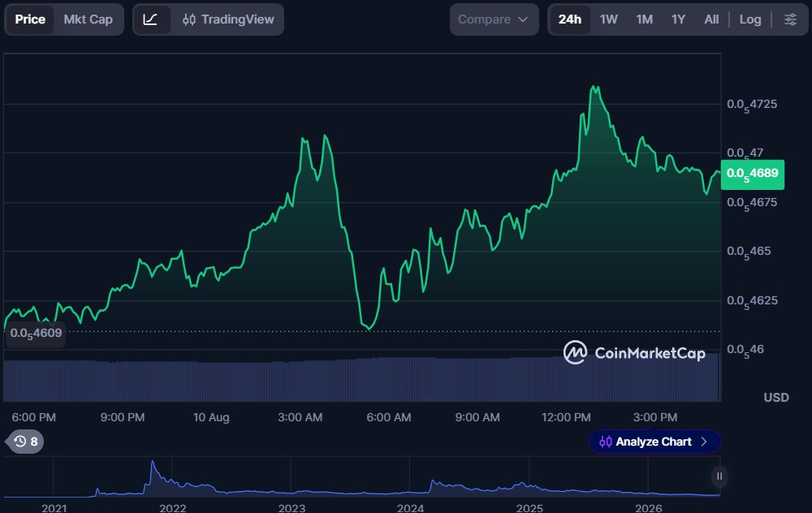Click 2023 on the overview timeline
The image size is (812, 513).
click(x=292, y=508)
